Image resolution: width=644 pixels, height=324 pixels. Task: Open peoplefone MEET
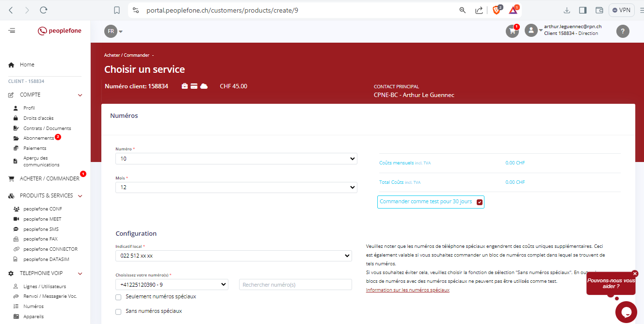42,219
